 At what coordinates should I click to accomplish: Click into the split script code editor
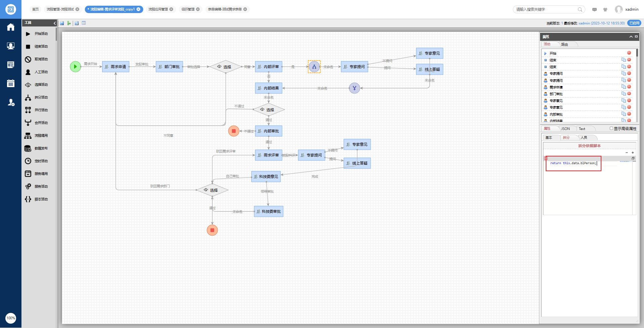588,188
